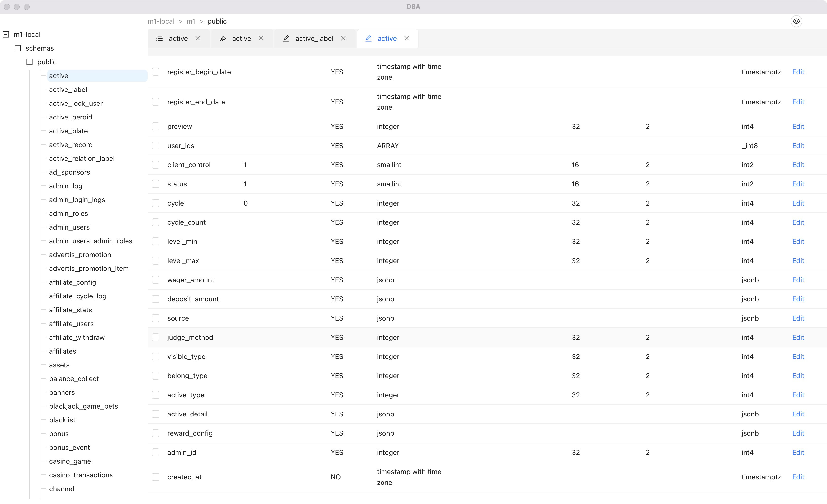This screenshot has width=827, height=504.
Task: Collapse the public schema node
Action: click(x=30, y=62)
